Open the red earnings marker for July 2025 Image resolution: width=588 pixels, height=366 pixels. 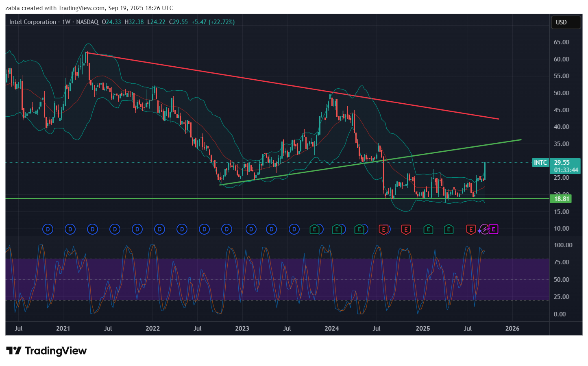coord(471,230)
